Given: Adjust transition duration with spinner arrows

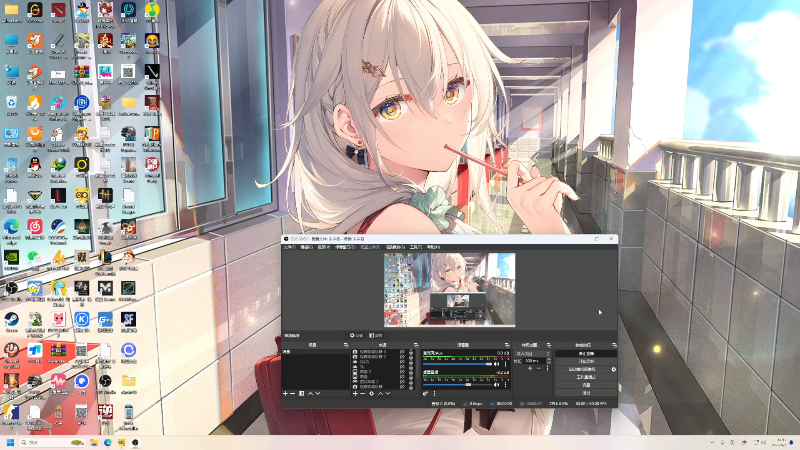Looking at the screenshot, I should pos(548,360).
